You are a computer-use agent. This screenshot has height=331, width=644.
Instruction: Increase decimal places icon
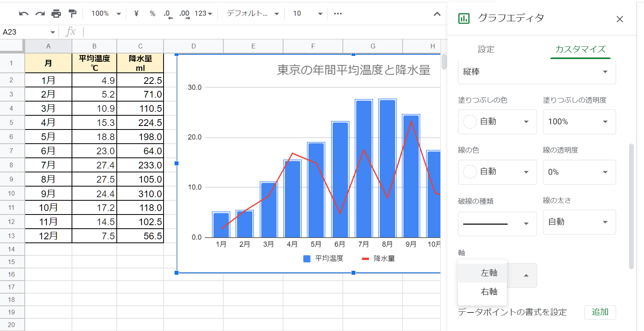pyautogui.click(x=184, y=14)
